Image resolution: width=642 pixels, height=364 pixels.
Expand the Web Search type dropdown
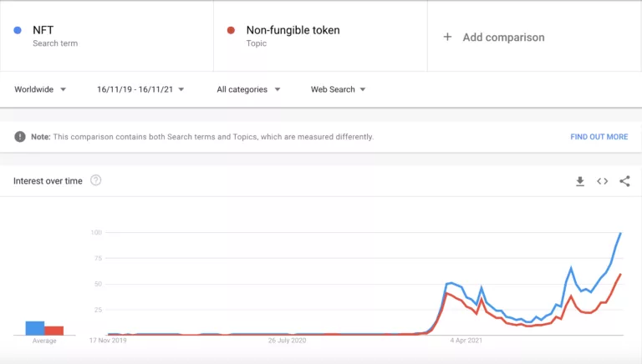point(338,89)
